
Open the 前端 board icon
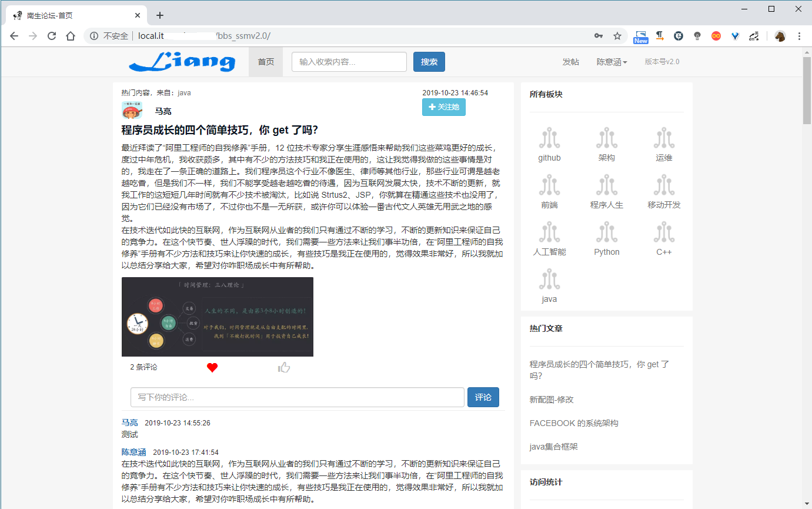click(x=549, y=185)
